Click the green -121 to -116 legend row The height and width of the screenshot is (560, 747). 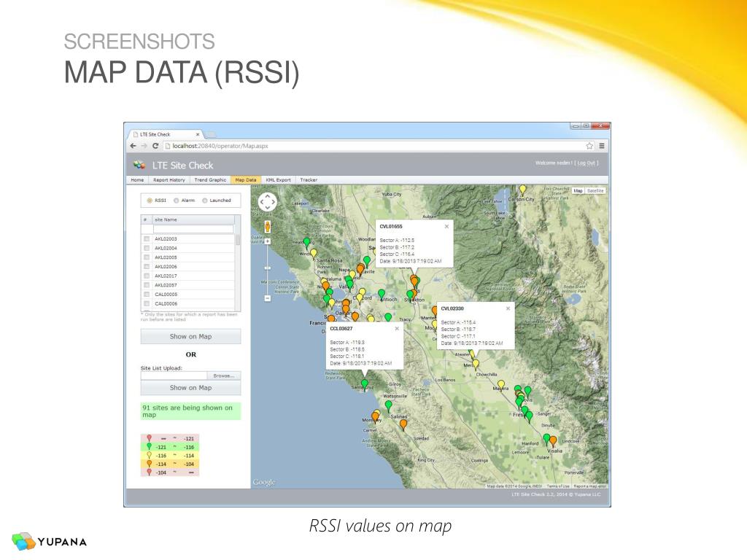click(x=169, y=447)
